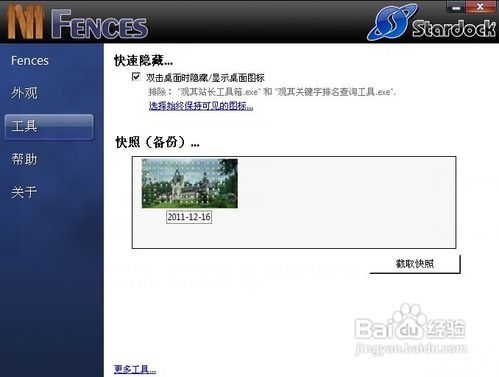The height and width of the screenshot is (377, 499).
Task: Click the 截取快照 button
Action: [x=415, y=264]
